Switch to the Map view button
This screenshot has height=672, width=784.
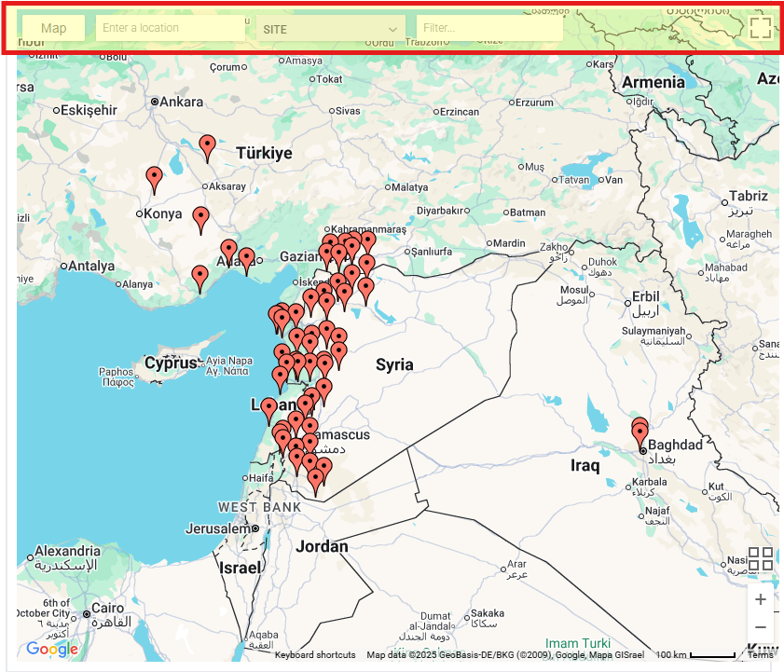tap(54, 28)
